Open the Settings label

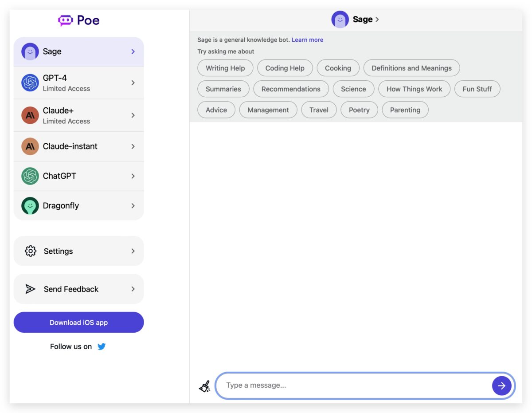click(58, 251)
